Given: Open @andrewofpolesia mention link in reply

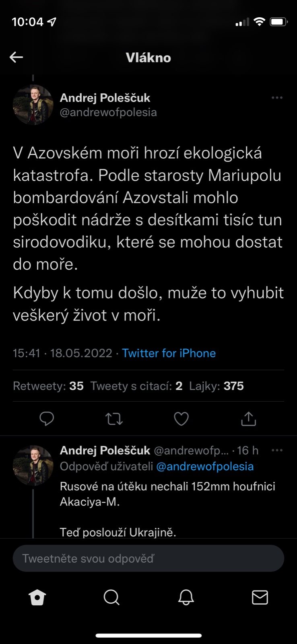Looking at the screenshot, I should pos(205,466).
